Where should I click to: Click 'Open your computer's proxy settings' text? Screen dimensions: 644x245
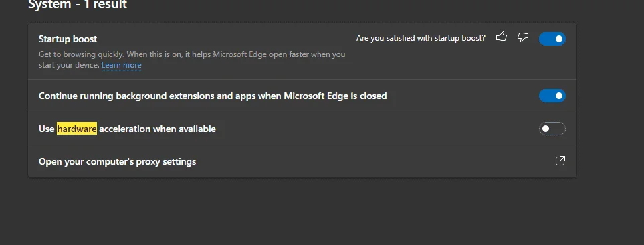pos(118,161)
